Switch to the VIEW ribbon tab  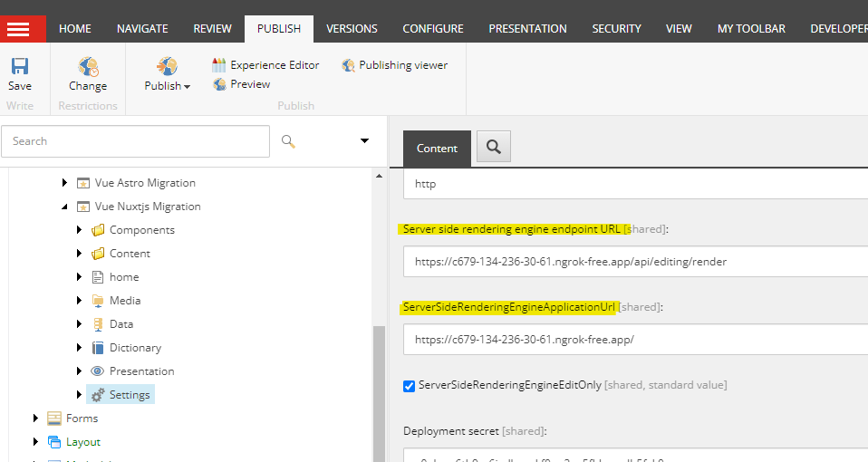tap(679, 29)
